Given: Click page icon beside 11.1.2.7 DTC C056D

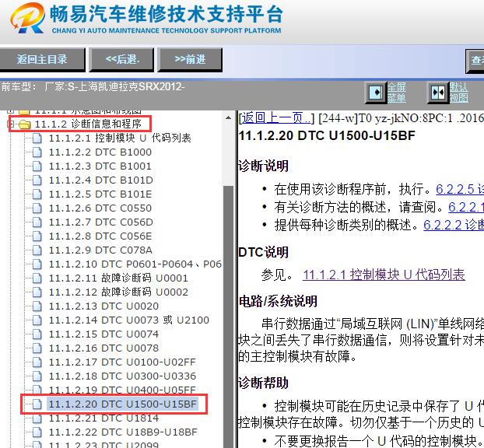Looking at the screenshot, I should click(x=37, y=222).
